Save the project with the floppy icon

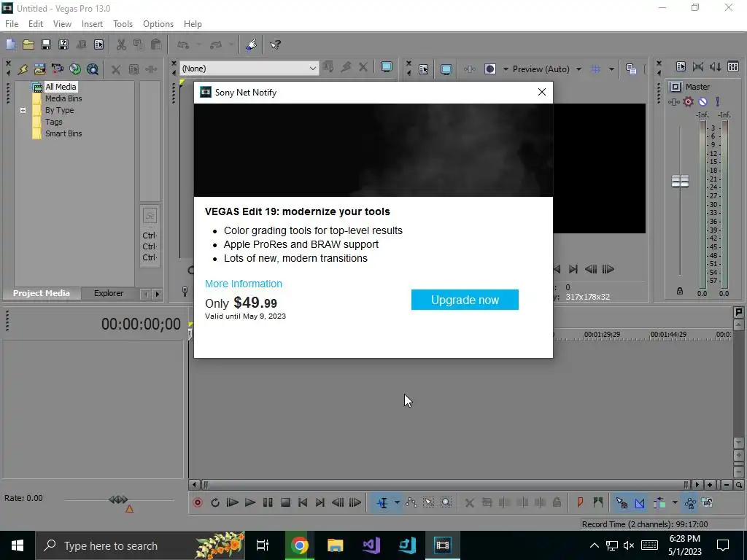point(46,44)
